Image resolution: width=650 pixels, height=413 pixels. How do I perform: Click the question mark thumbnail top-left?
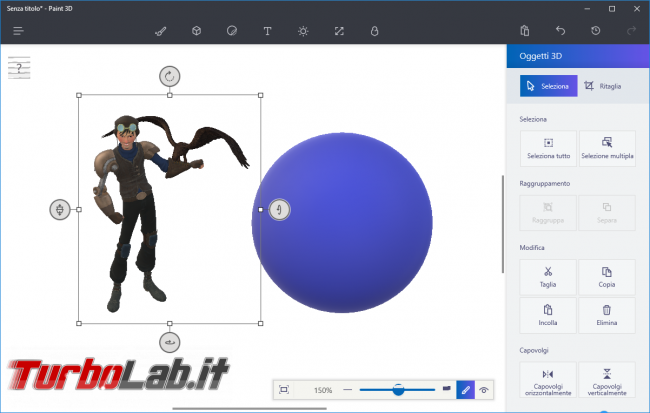(19, 68)
